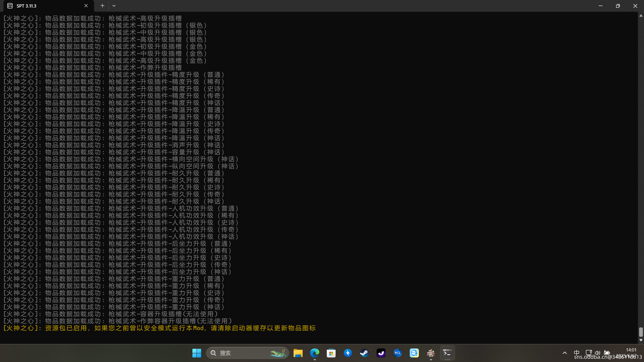Open the volume tray icon

click(x=597, y=353)
